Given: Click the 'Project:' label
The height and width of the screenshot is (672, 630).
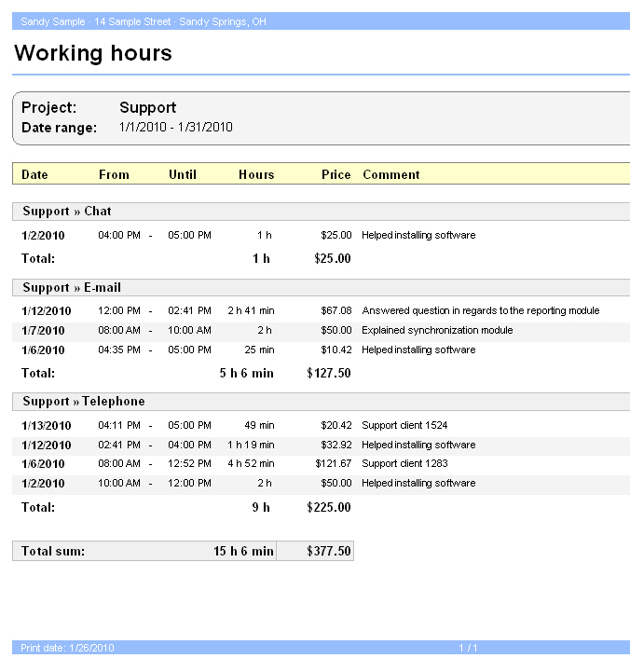Looking at the screenshot, I should (x=48, y=107).
